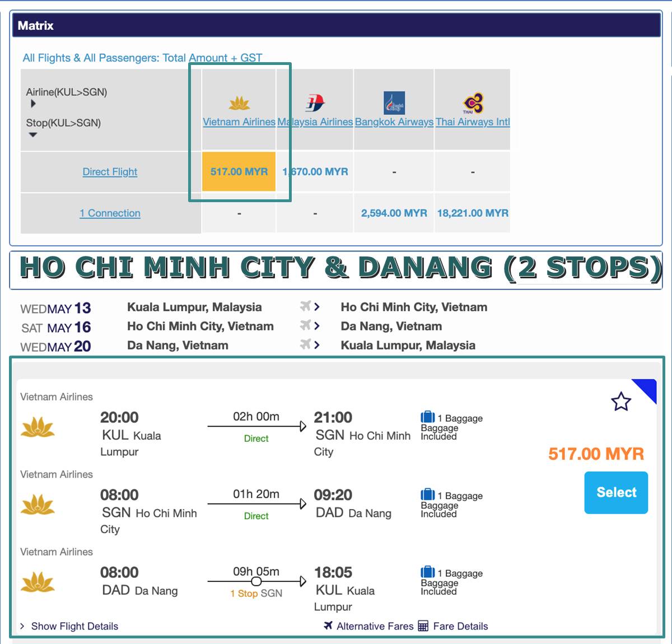Click the 01h 20m duration text
Screen dimensions: 672x644
[x=256, y=494]
